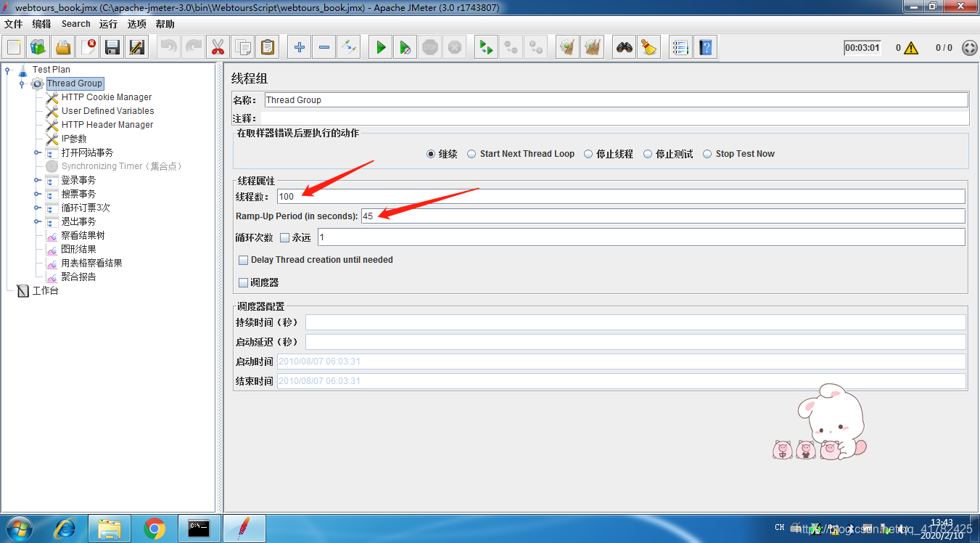Click the 线程数 field showing 100
This screenshot has height=543, width=980.
[621, 196]
